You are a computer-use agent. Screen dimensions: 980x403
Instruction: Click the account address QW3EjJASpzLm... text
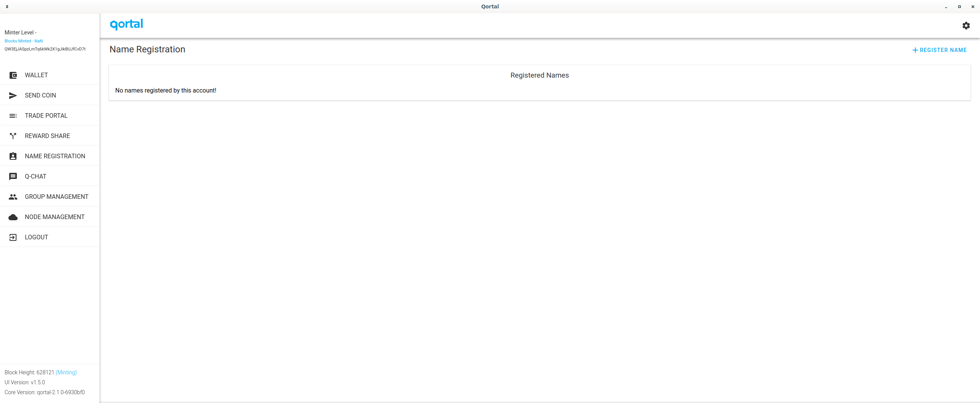pos(45,49)
